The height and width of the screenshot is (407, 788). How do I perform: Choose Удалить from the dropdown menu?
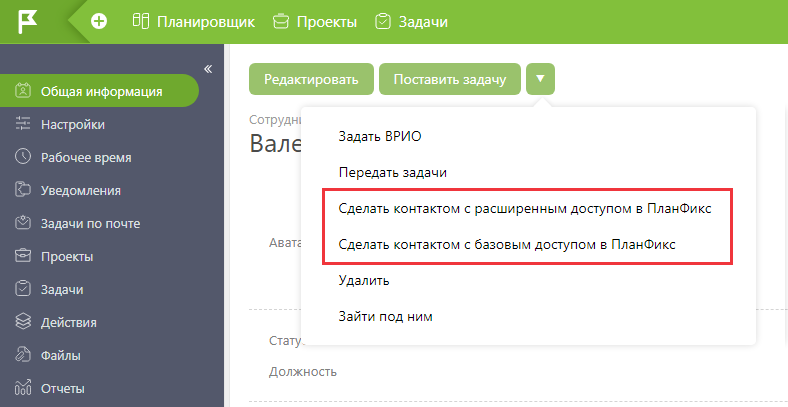pyautogui.click(x=364, y=280)
